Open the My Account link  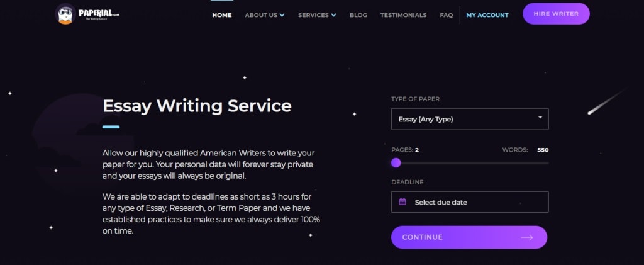487,15
